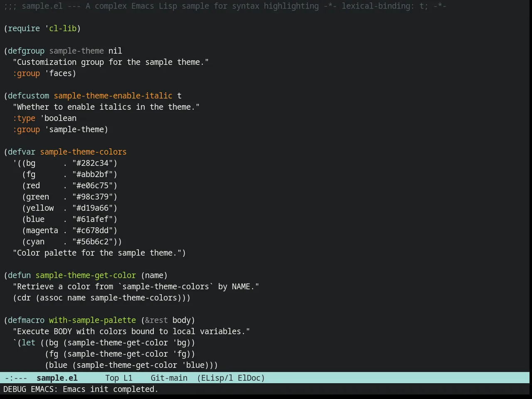Image resolution: width=532 pixels, height=399 pixels.
Task: Click the color string "#98c379"
Action: click(93, 197)
